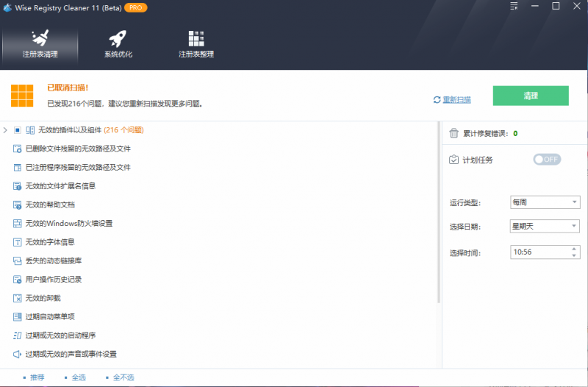Decrease time with the down stepper arrow
The height and width of the screenshot is (387, 588).
pos(574,255)
